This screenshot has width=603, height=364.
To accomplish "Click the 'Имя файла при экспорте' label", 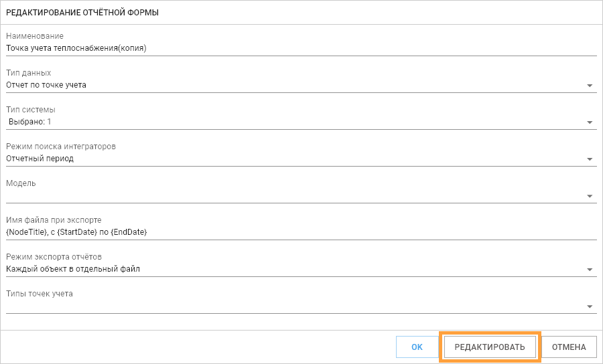I will tap(54, 220).
